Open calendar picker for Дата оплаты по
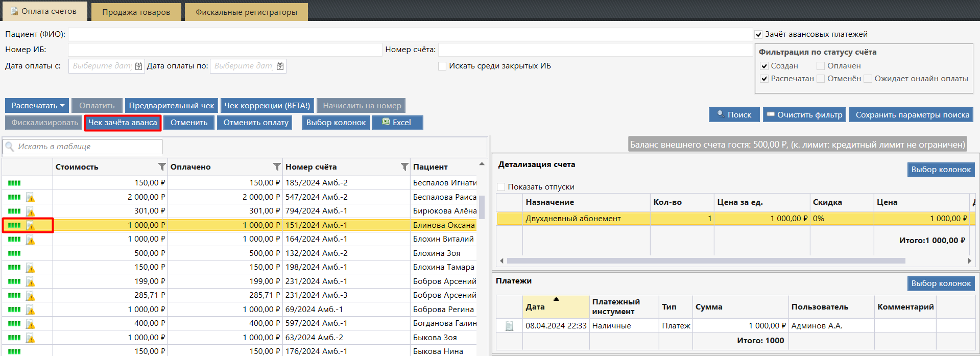Image resolution: width=980 pixels, height=356 pixels. [280, 66]
